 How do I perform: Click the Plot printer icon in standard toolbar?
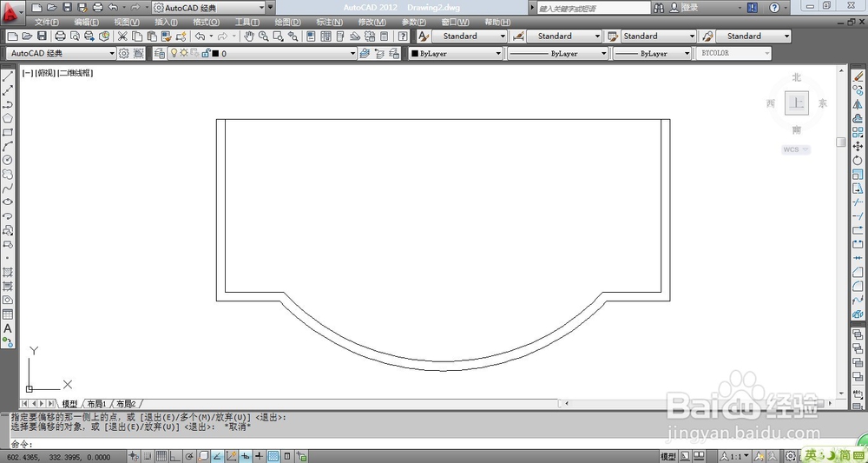click(x=61, y=36)
